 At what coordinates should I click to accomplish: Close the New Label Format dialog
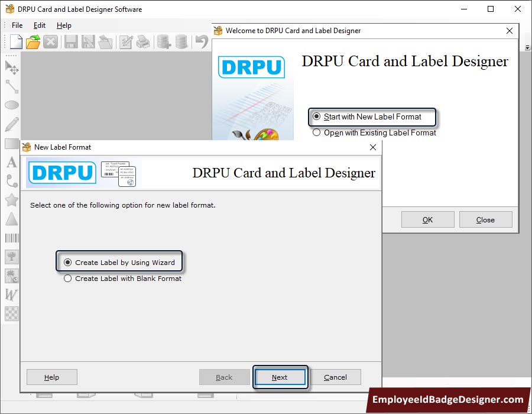tap(373, 147)
